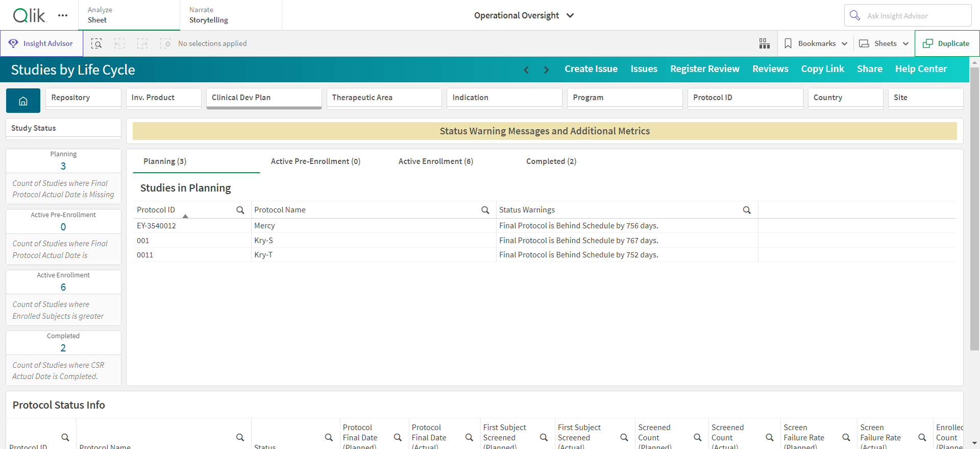Open the Clinical Dev Plan filter
The height and width of the screenshot is (449, 980).
(x=264, y=98)
